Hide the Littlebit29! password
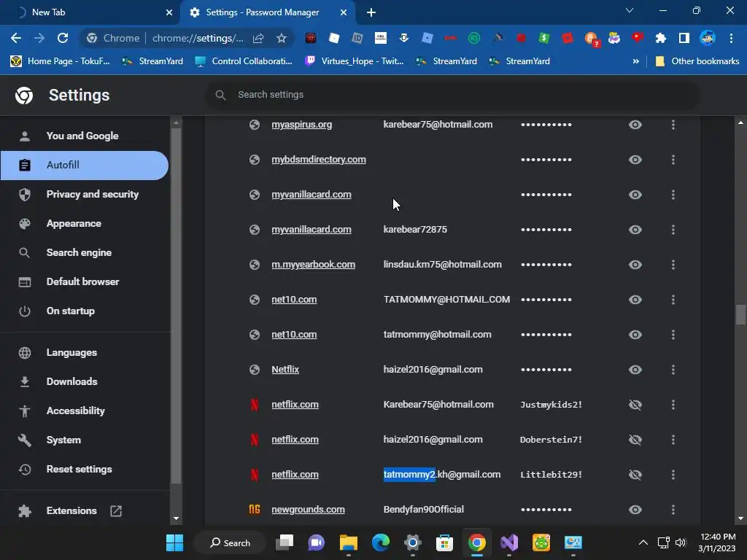This screenshot has width=747, height=560. [635, 475]
